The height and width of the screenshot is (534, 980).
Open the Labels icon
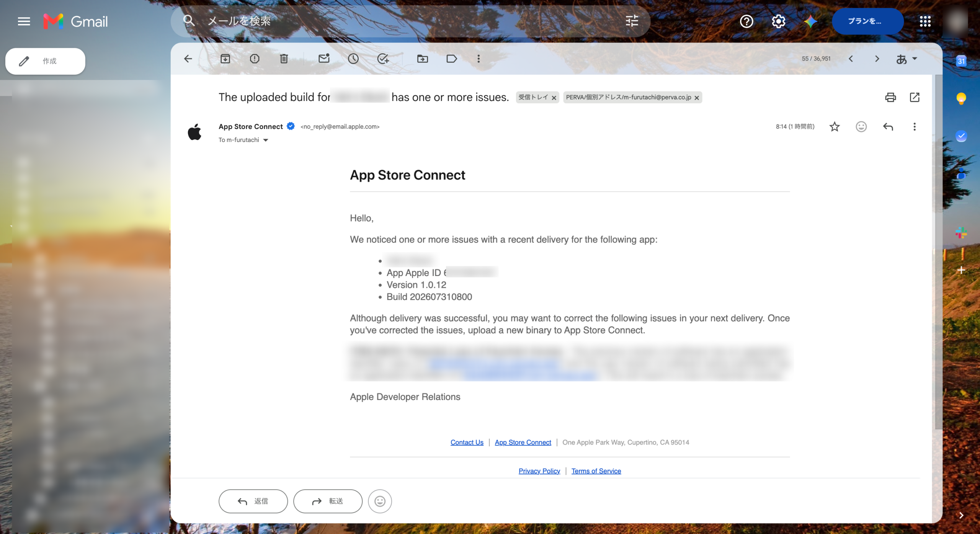[452, 59]
